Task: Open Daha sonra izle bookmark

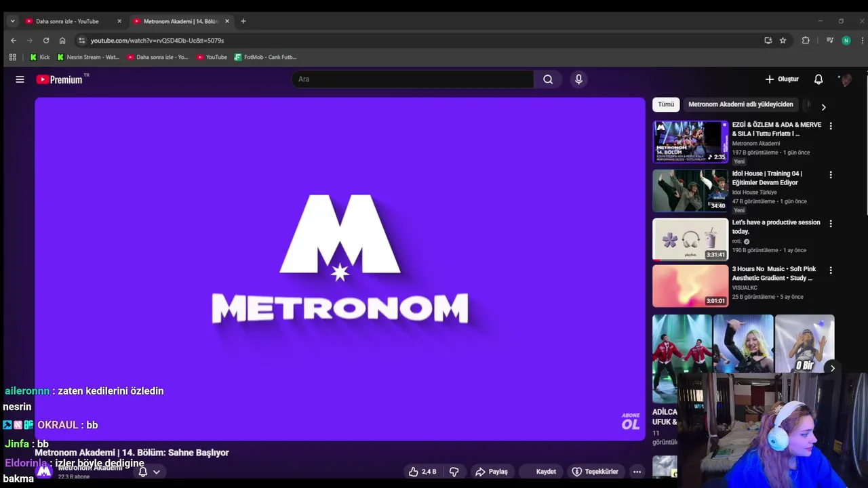Action: tap(157, 57)
